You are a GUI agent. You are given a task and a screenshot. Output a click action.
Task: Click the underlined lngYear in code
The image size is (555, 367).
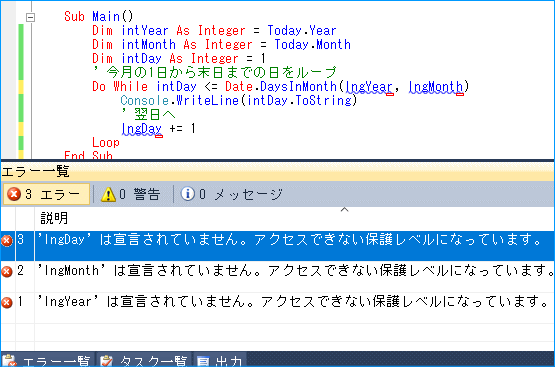(x=369, y=87)
